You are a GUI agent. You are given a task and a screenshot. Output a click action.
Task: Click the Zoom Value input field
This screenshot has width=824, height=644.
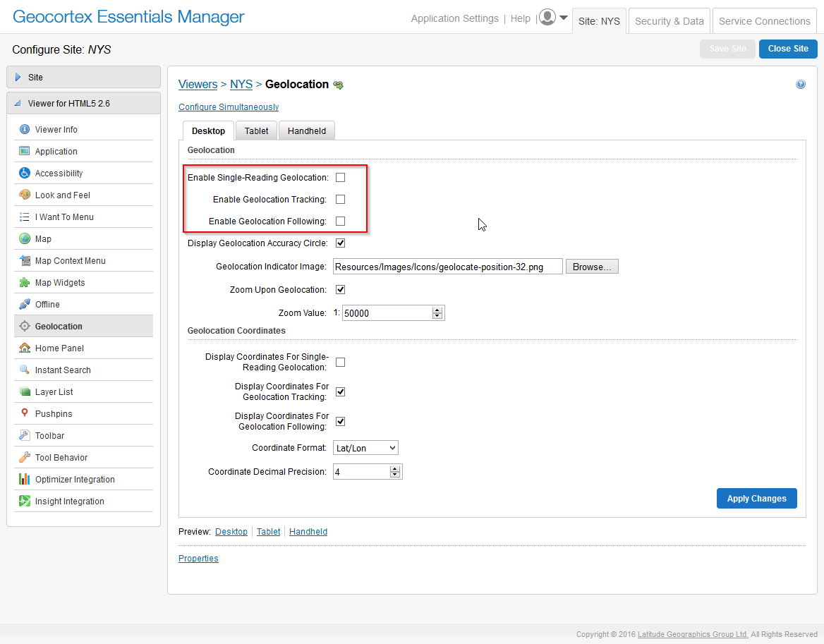388,313
